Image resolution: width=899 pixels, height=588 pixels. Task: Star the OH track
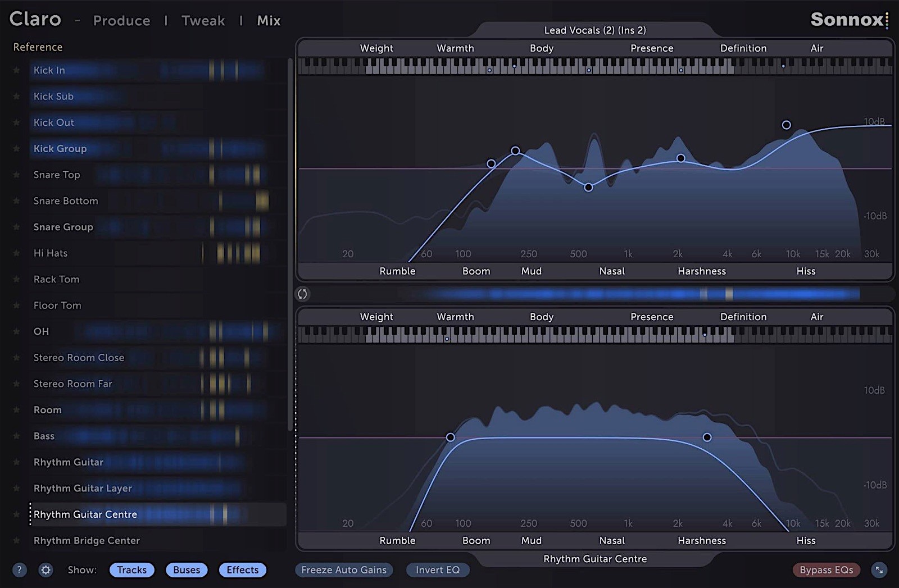click(x=16, y=331)
